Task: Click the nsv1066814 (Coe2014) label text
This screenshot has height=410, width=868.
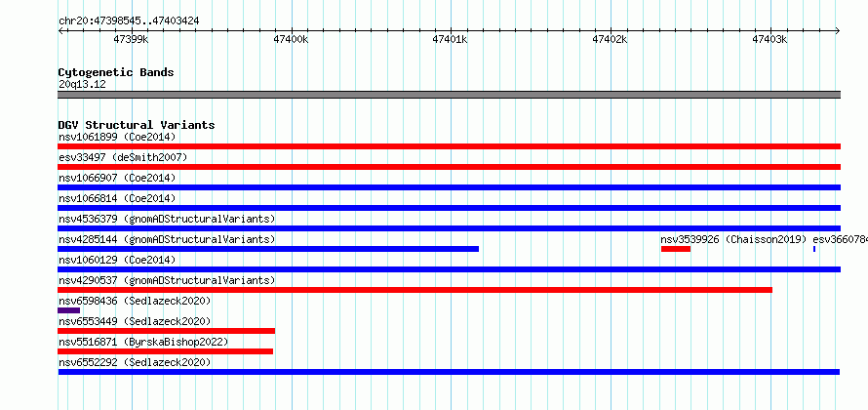Action: 117,198
